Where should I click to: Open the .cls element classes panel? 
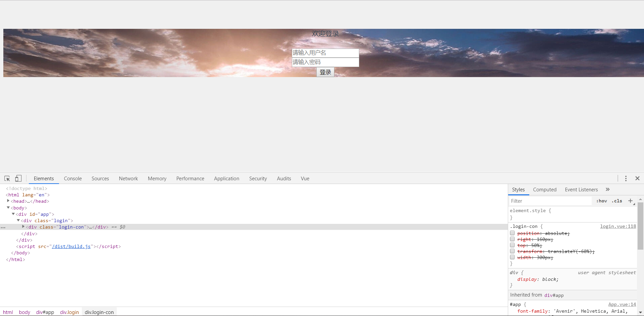(x=617, y=201)
